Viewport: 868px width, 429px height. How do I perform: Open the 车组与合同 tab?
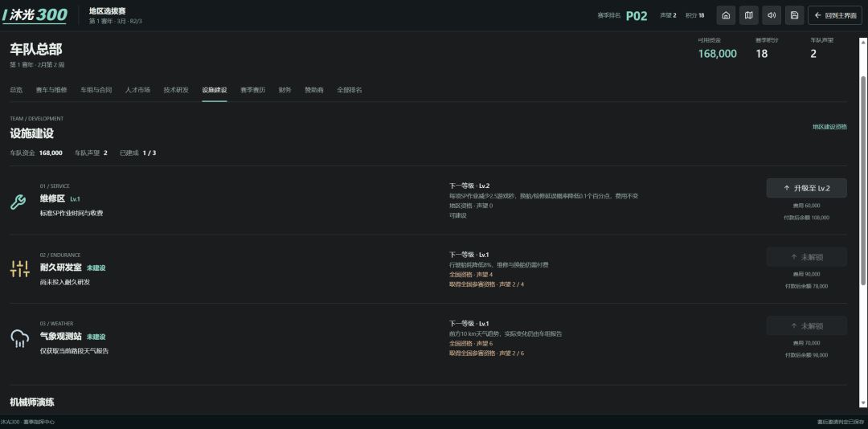point(96,90)
